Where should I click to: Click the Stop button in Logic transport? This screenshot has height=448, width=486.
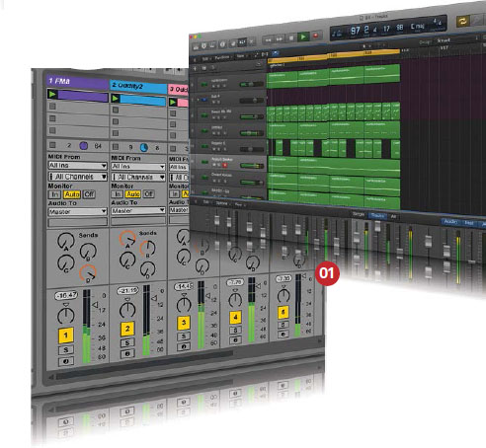(291, 38)
